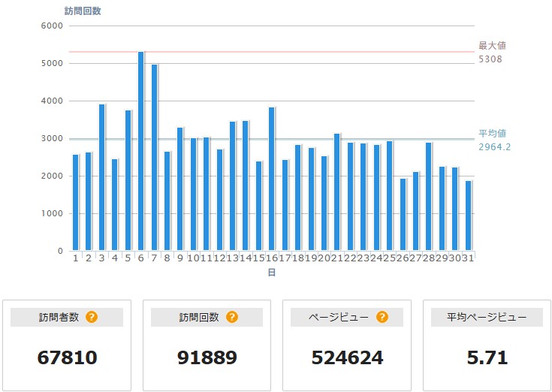Click the page view total 524624
Screen dimensions: 552x392
(x=347, y=357)
